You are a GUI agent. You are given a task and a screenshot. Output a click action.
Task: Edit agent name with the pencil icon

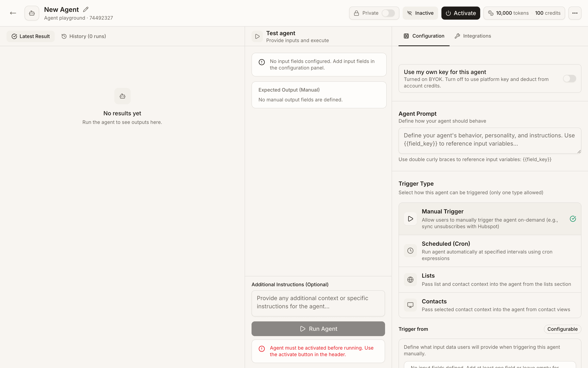[86, 9]
